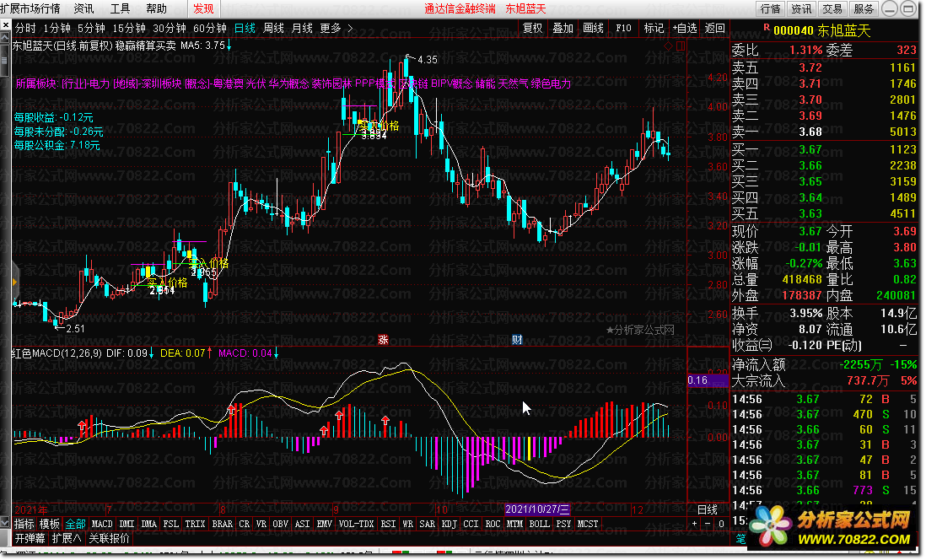Choose the MCST indicator
This screenshot has width=926, height=560.
(587, 524)
